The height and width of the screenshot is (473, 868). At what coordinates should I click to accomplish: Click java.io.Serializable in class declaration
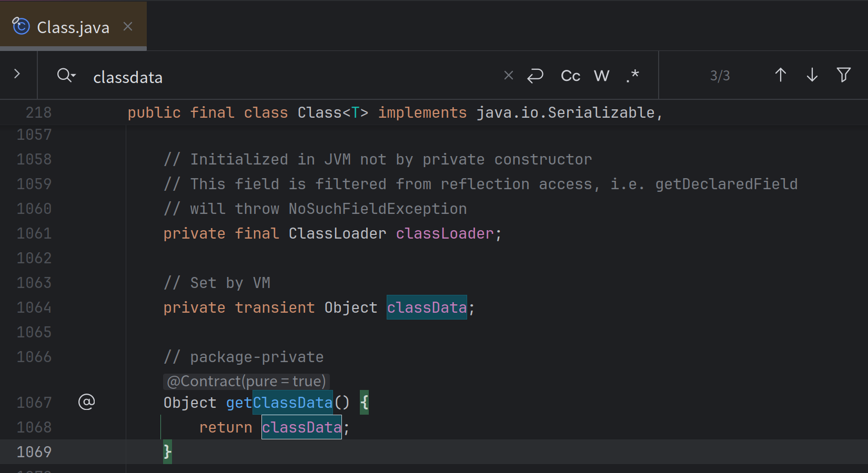pos(566,112)
